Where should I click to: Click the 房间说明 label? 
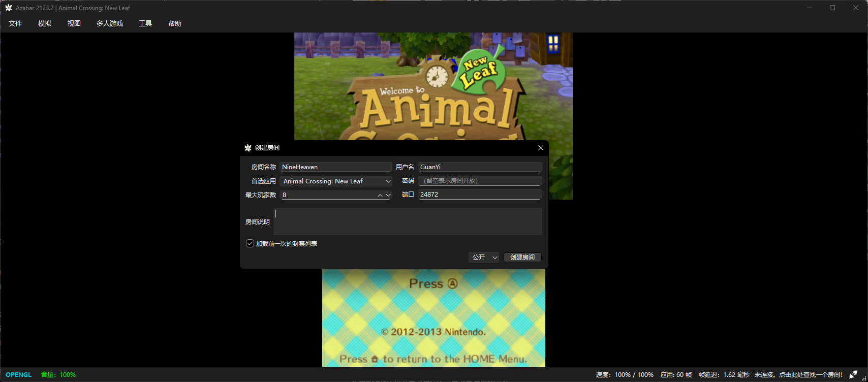(x=258, y=222)
